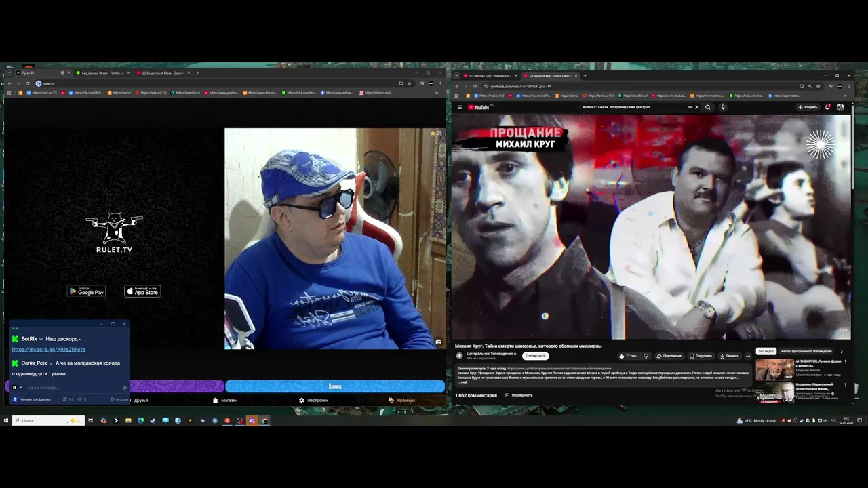Switch to the Bensonhurst Blues tab
868x488 pixels.
[x=161, y=73]
